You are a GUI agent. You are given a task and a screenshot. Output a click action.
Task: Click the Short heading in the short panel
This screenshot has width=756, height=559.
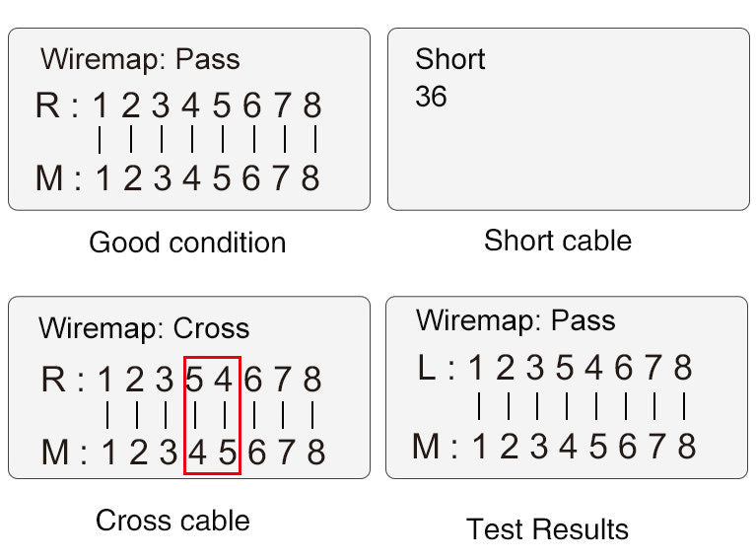pyautogui.click(x=450, y=59)
